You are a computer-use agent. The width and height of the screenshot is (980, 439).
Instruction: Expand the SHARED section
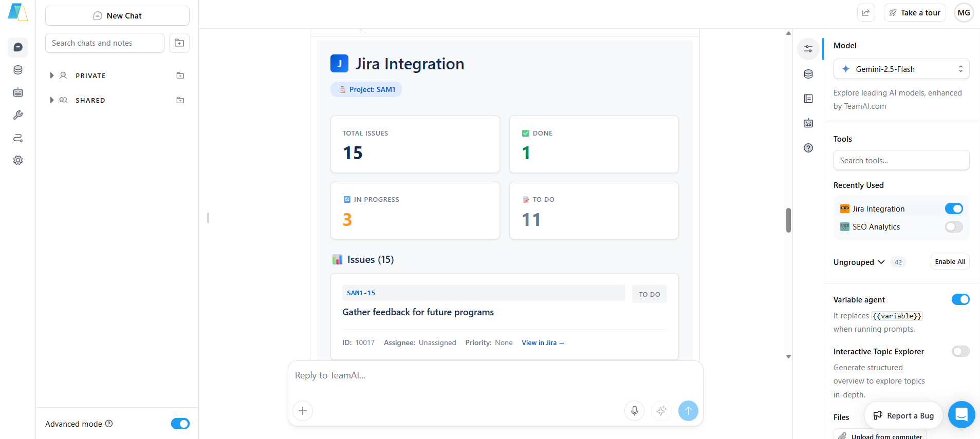click(x=52, y=100)
